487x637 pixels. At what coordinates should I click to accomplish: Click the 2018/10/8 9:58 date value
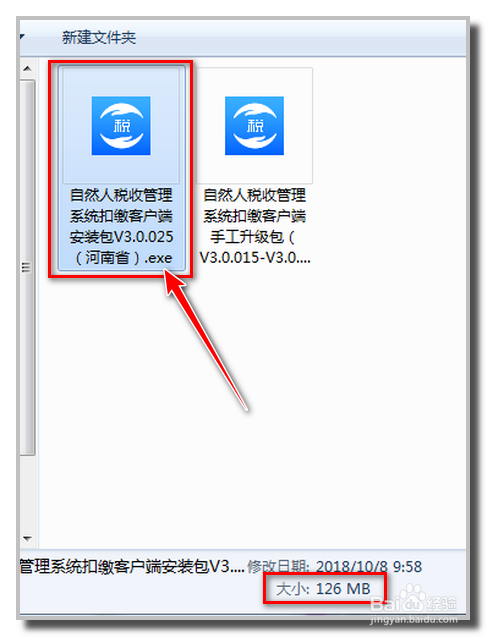point(369,566)
